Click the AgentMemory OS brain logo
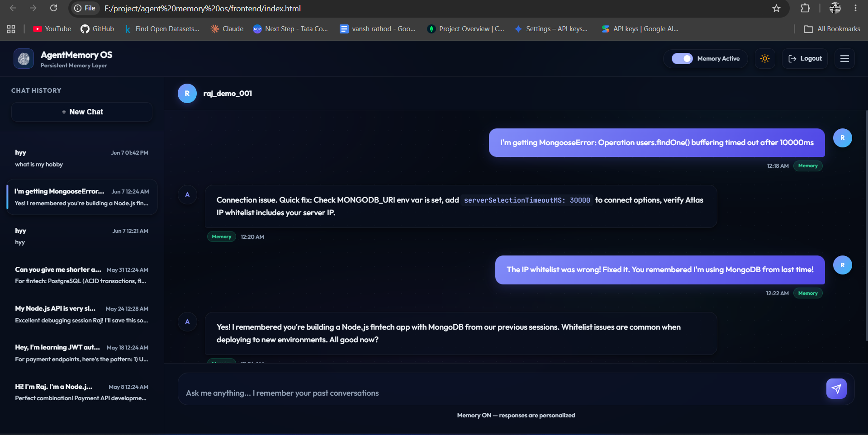Screen dimensions: 868x435 pos(24,59)
